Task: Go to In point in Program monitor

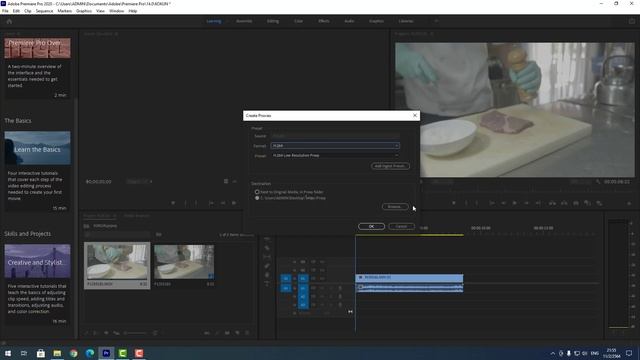Action: click(492, 203)
